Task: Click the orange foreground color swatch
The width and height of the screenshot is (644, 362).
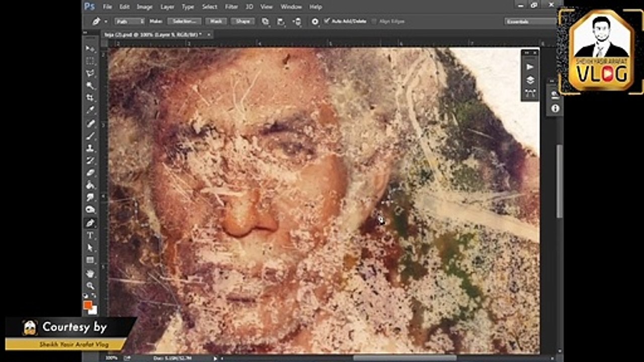Action: (88, 305)
